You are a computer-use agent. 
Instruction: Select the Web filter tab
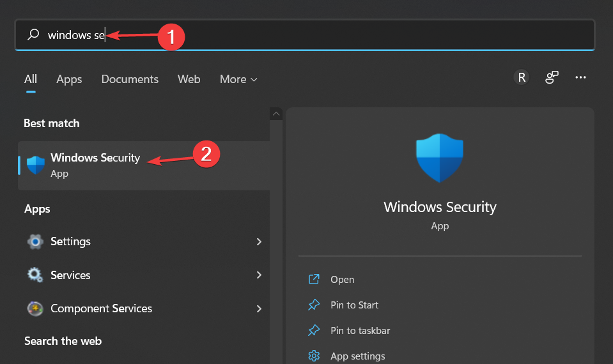tap(189, 79)
